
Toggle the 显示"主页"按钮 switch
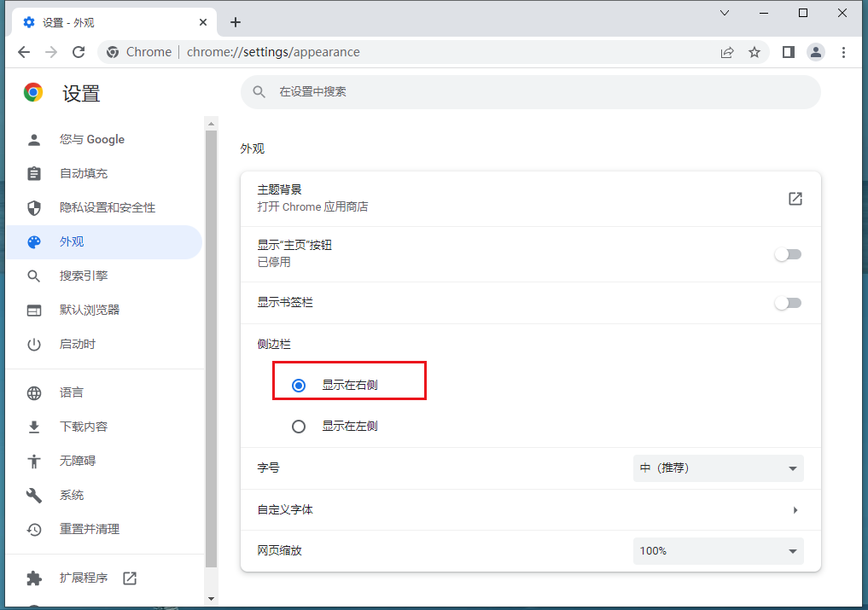click(789, 254)
